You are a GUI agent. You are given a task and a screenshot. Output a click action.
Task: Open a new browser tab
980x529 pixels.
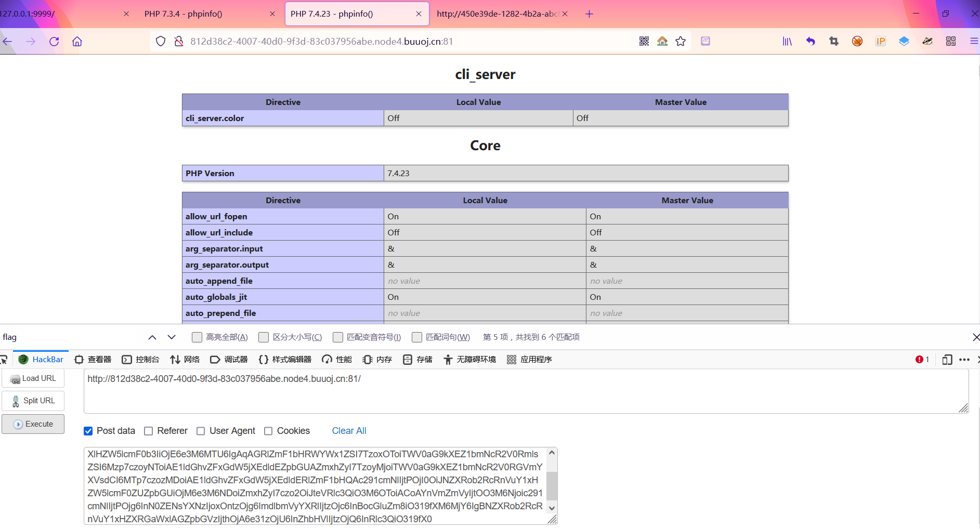point(589,14)
